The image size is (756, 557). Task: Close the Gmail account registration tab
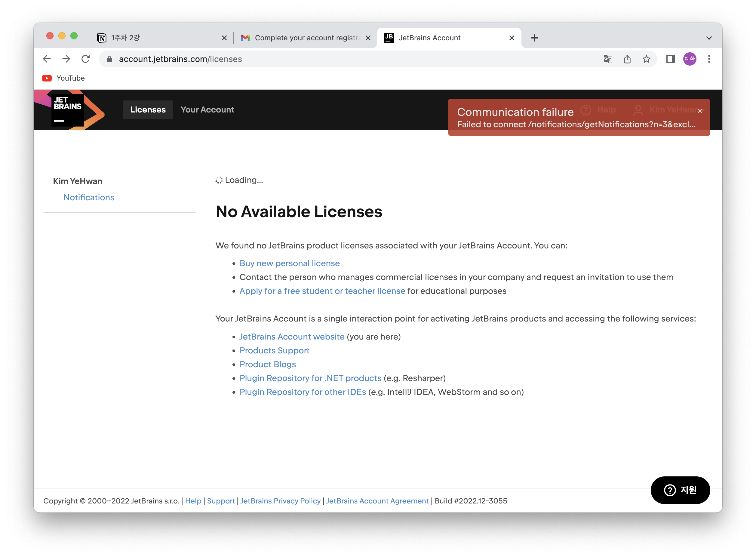[x=368, y=38]
